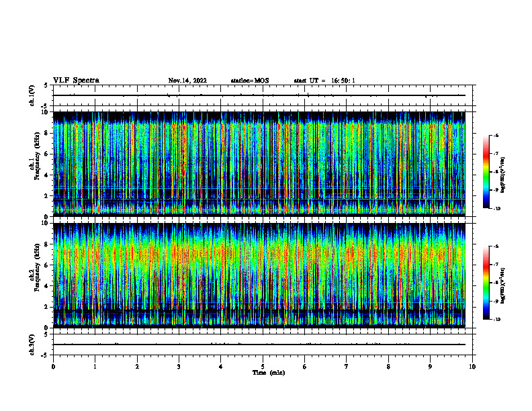Screen dimensions: 532x411
Task: Click the ch.1 waveform trace panel
Action: click(263, 95)
